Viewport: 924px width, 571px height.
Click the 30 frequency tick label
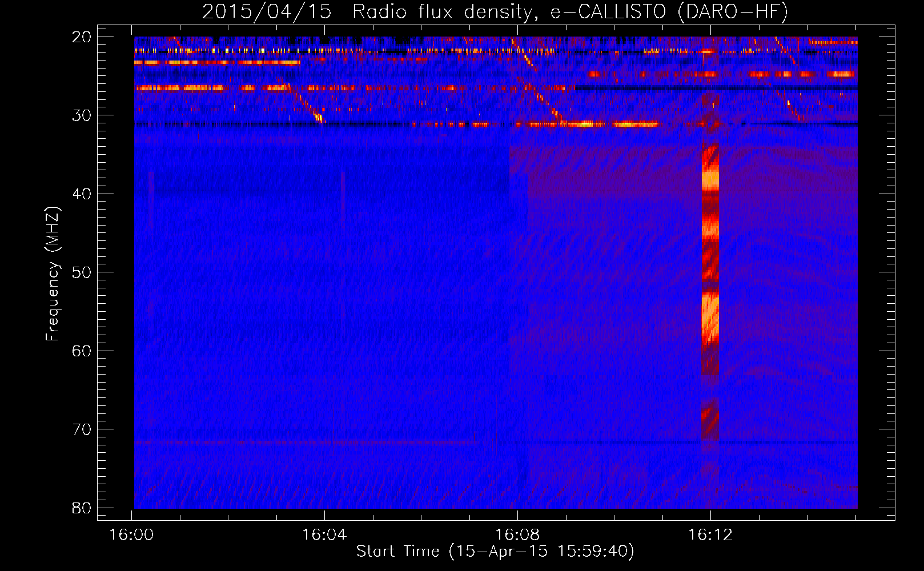click(82, 115)
